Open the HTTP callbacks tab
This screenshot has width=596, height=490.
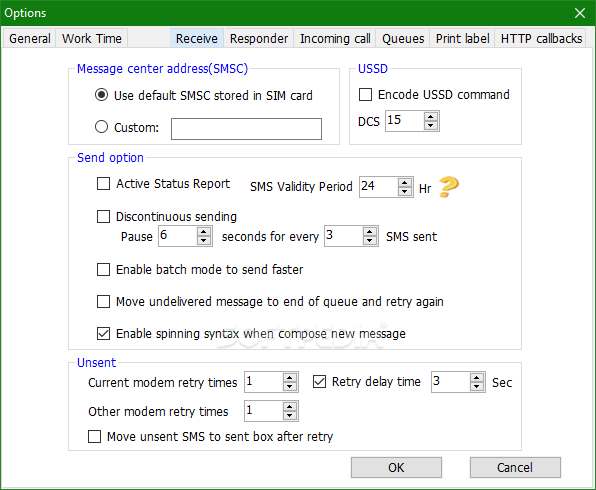tap(541, 38)
